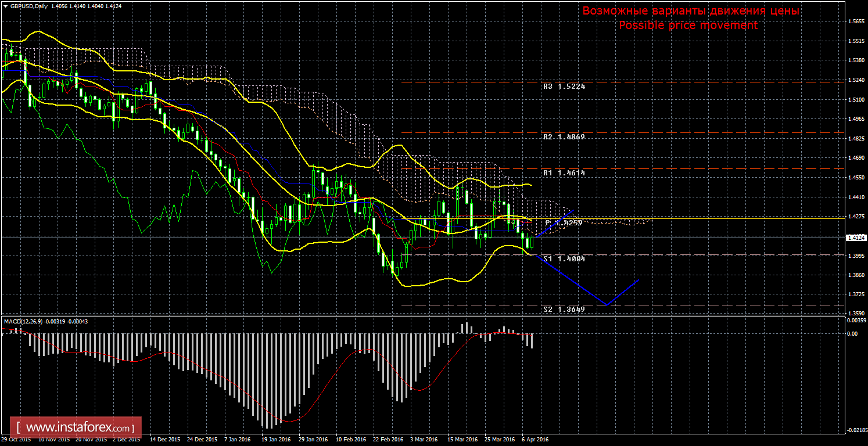Click price axis value 1.4825

coord(856,139)
